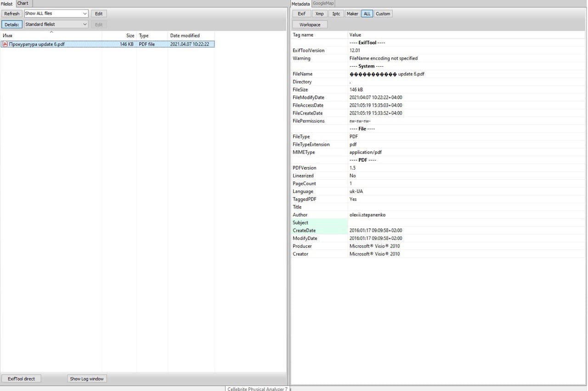This screenshot has height=391, width=588.
Task: Click the PDF file icon in filelist
Action: tap(5, 44)
